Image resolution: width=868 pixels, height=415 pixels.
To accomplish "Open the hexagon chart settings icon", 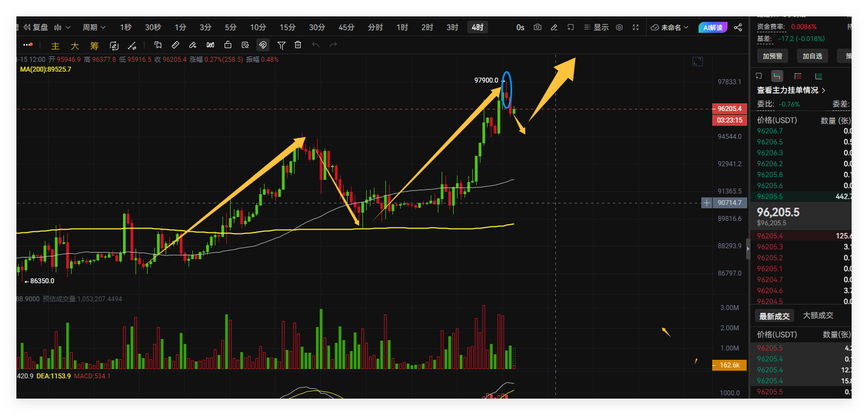I will pyautogui.click(x=619, y=27).
